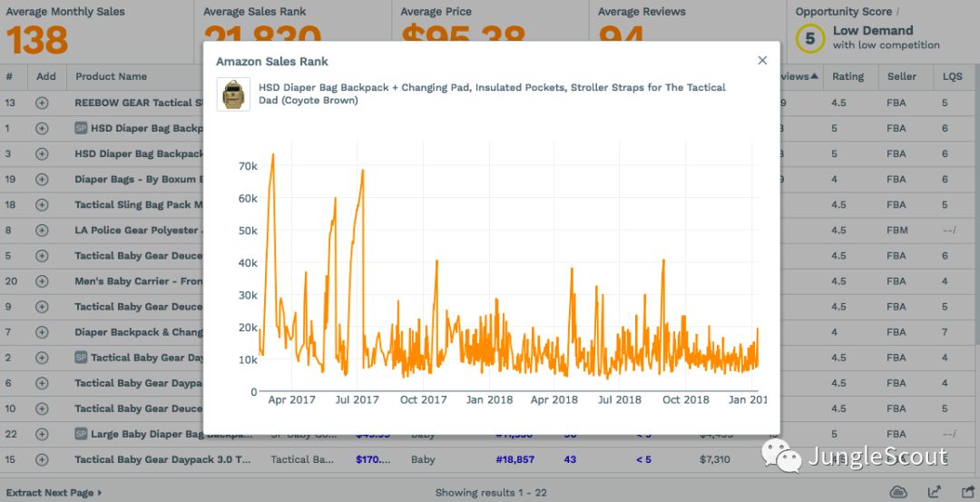Click the FBM seller value in row 8
This screenshot has height=502, width=980.
point(897,230)
